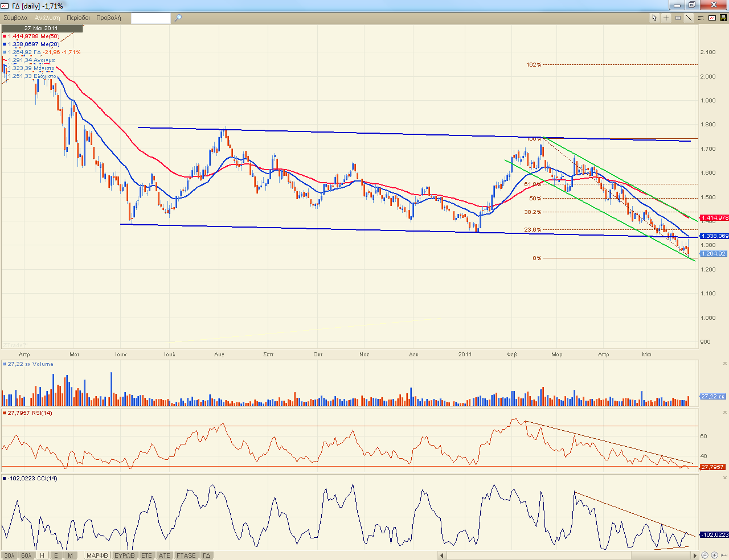The height and width of the screenshot is (560, 729).
Task: Open the Περίοδοι menu
Action: [78, 18]
